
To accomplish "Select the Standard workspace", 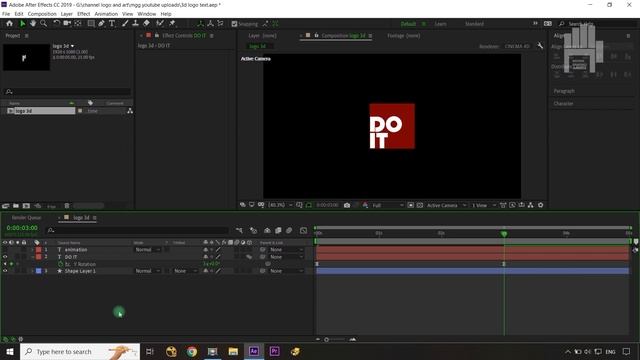I will [x=474, y=24].
